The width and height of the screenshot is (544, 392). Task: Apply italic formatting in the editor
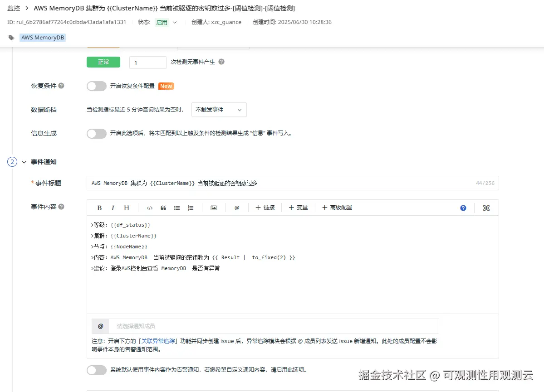(113, 208)
